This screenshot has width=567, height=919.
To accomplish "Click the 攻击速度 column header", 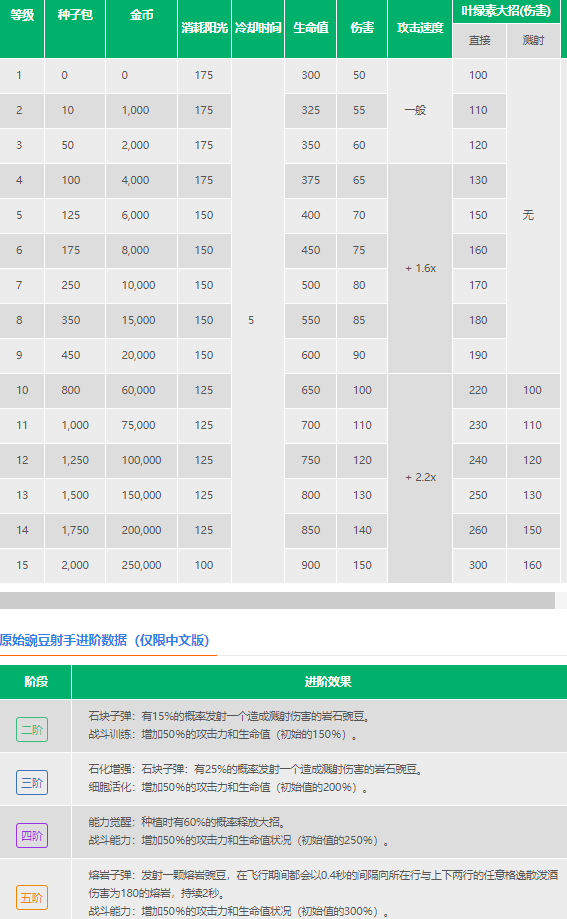I will point(420,28).
